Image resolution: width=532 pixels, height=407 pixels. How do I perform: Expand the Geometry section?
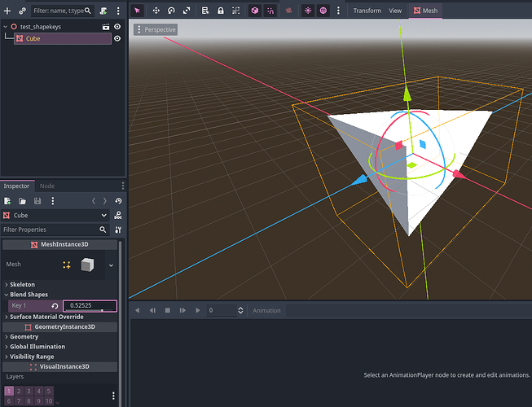(24, 337)
